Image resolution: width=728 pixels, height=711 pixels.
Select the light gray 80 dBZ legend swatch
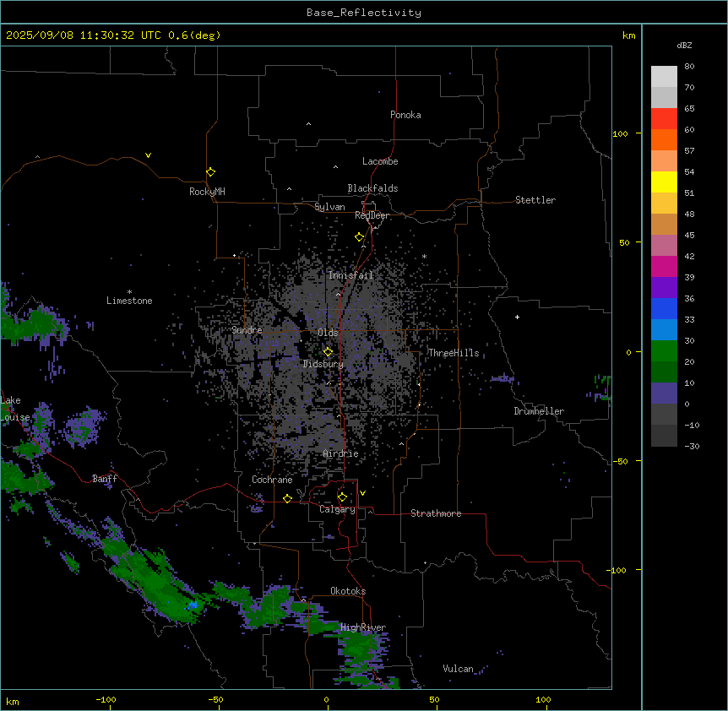click(x=664, y=77)
